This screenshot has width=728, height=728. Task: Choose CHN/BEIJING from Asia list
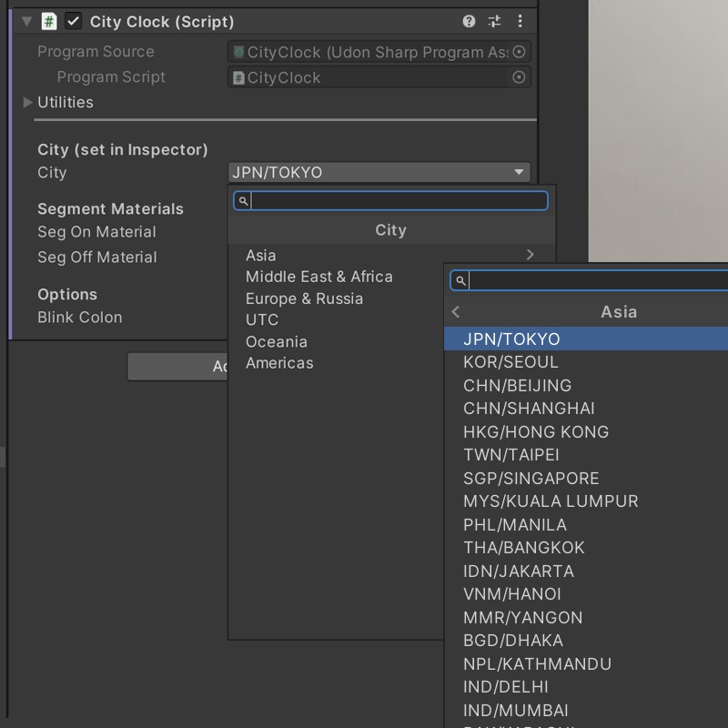point(586,385)
